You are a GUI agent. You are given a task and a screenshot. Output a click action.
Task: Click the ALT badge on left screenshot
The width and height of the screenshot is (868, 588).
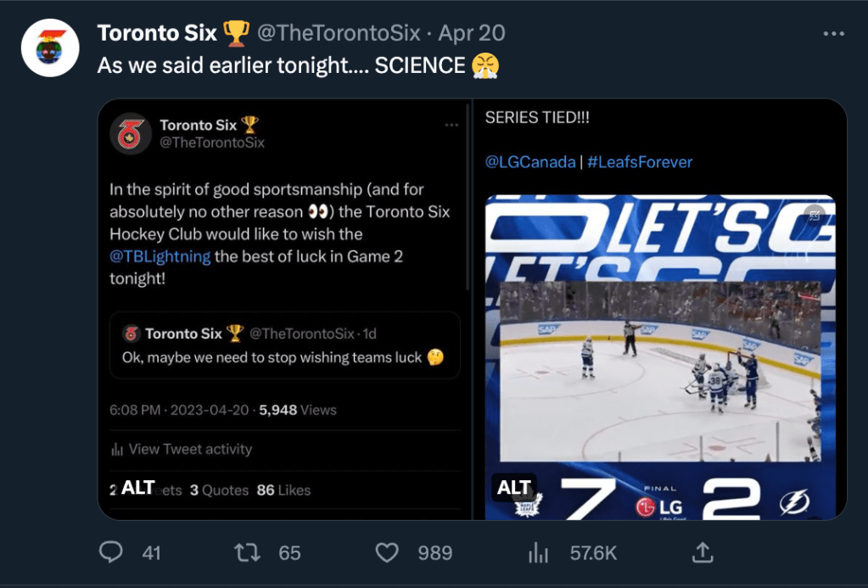pyautogui.click(x=137, y=487)
